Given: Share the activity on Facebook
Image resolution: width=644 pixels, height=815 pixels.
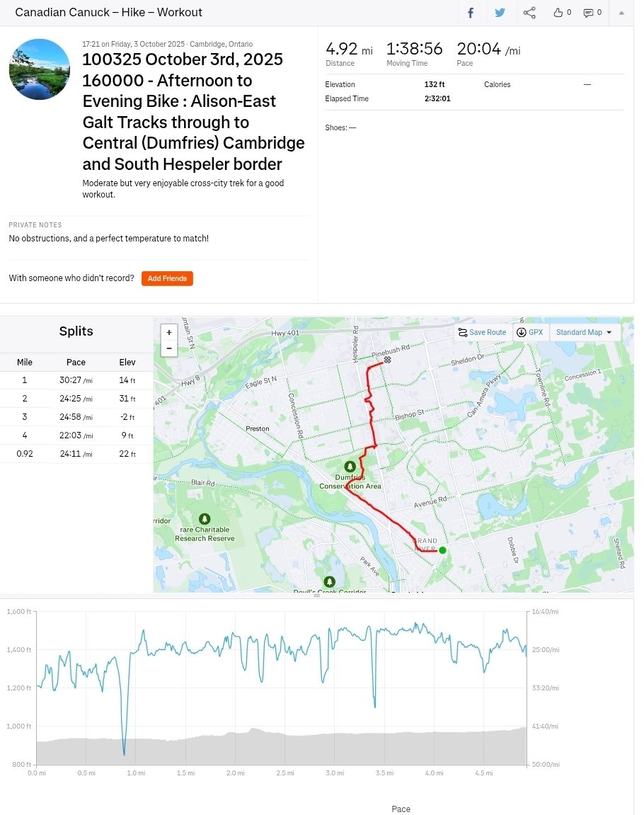Looking at the screenshot, I should (471, 13).
